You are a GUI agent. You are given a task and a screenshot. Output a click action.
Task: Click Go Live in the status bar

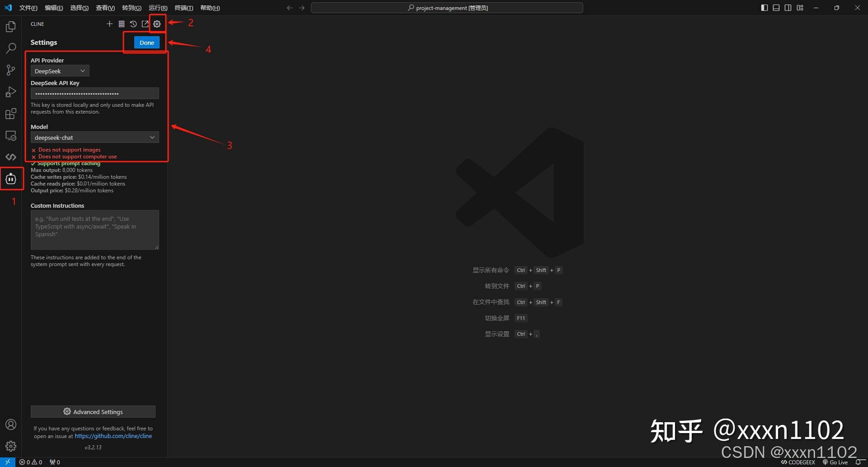click(x=838, y=462)
